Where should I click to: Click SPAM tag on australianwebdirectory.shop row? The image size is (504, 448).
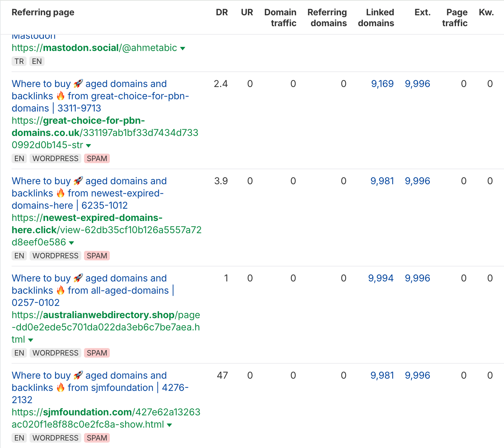click(x=97, y=353)
